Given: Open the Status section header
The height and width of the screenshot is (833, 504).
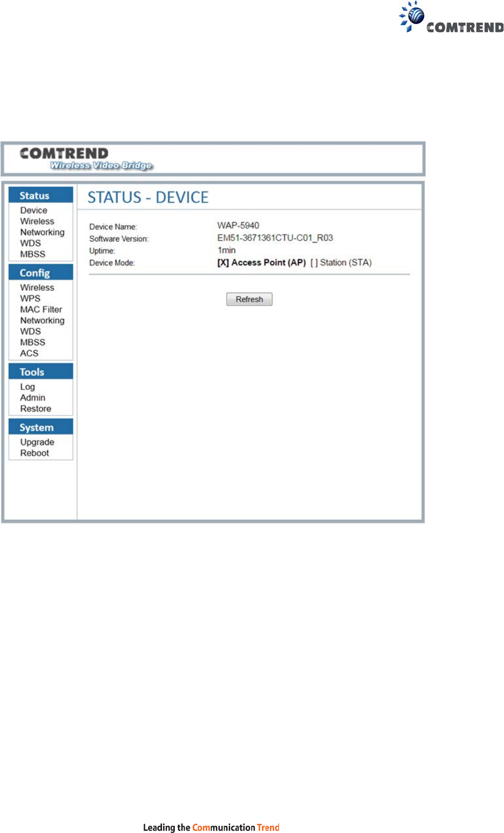Looking at the screenshot, I should [41, 195].
